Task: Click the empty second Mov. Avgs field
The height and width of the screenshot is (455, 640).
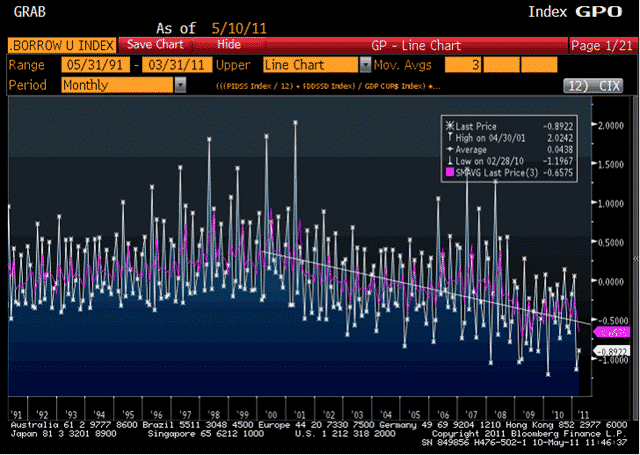Action: 502,65
